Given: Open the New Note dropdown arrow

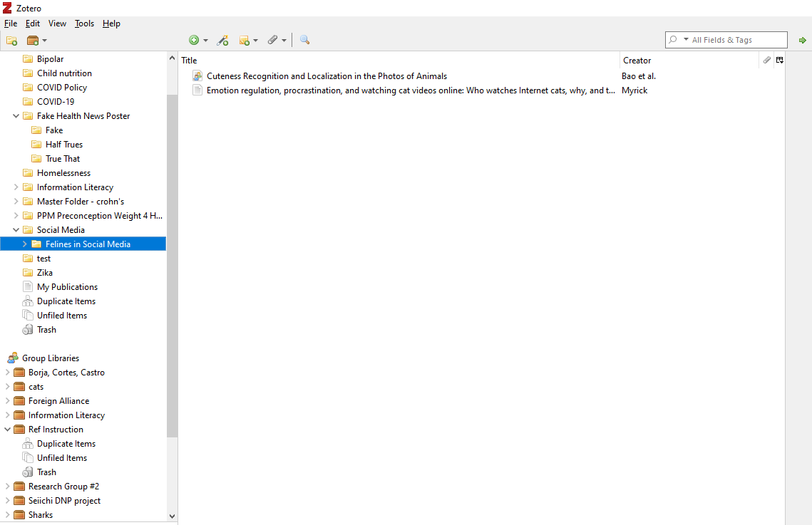Looking at the screenshot, I should [x=255, y=41].
